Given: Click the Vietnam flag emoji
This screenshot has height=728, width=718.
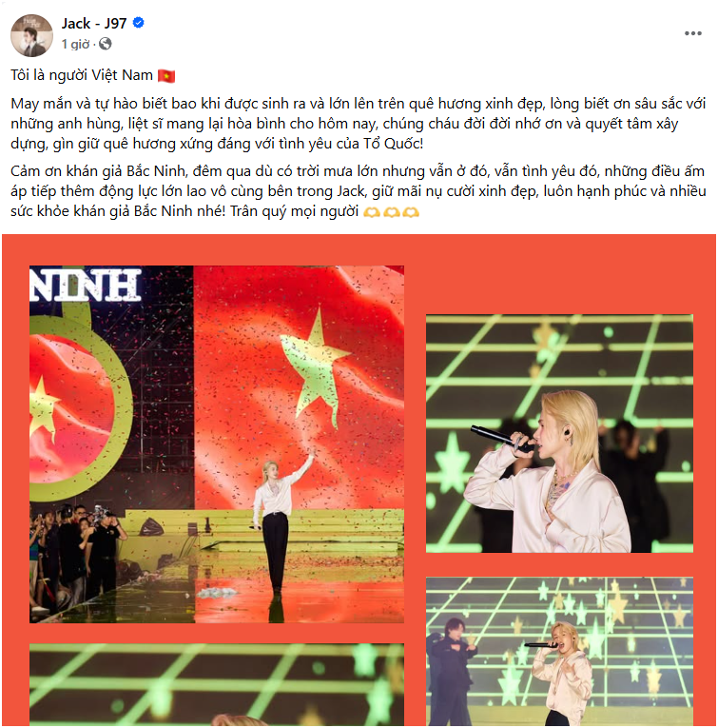Looking at the screenshot, I should (166, 76).
